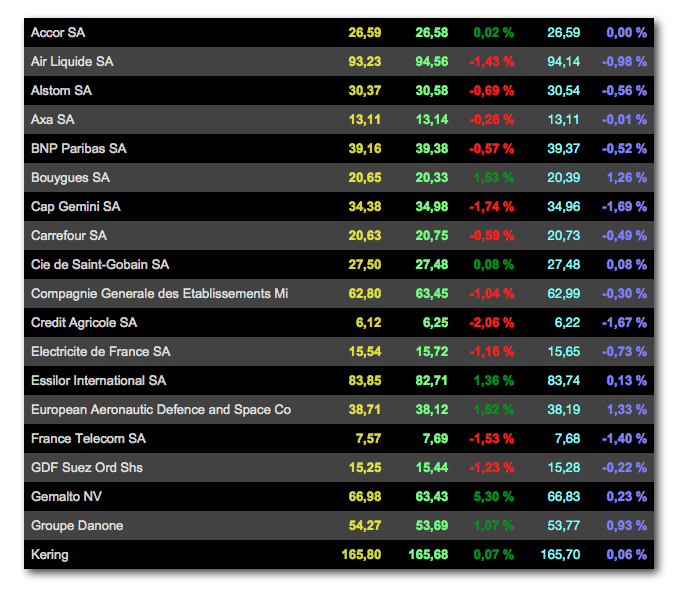The height and width of the screenshot is (603, 688).
Task: Click BNP Paribas change -0,57 %
Action: pyautogui.click(x=491, y=148)
